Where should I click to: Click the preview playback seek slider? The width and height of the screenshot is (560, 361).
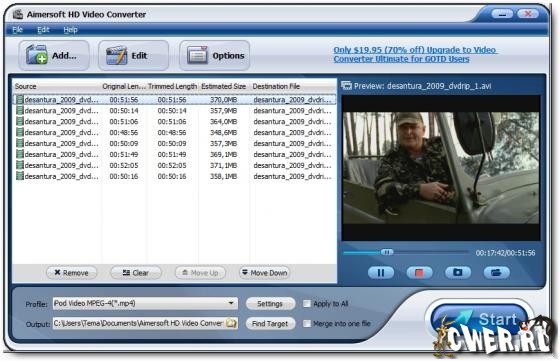tap(406, 252)
